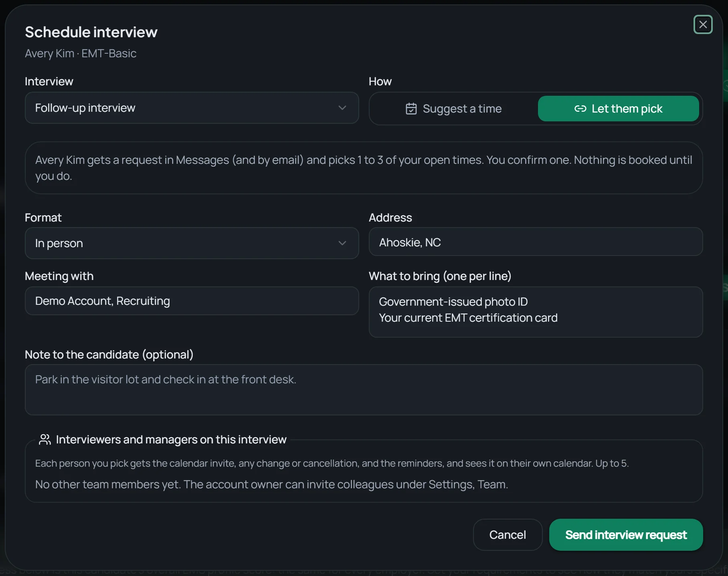Edit the Address field
Image resolution: width=728 pixels, height=576 pixels.
coord(536,242)
